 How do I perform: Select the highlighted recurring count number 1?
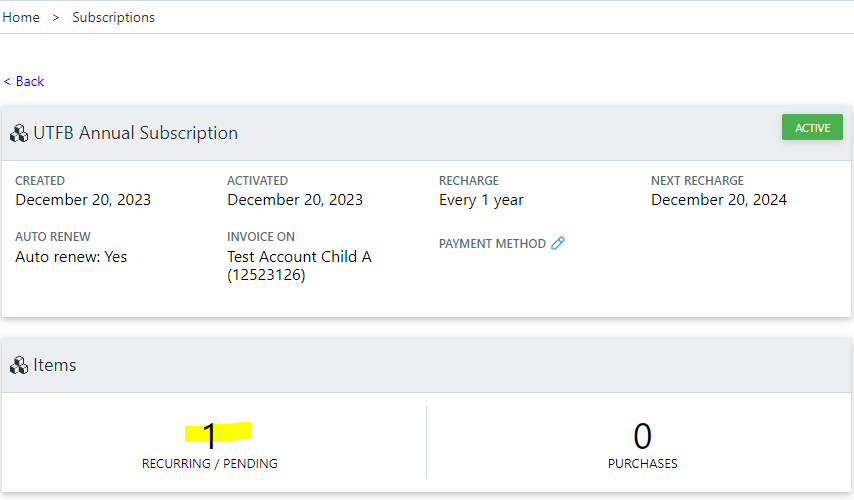[210, 435]
